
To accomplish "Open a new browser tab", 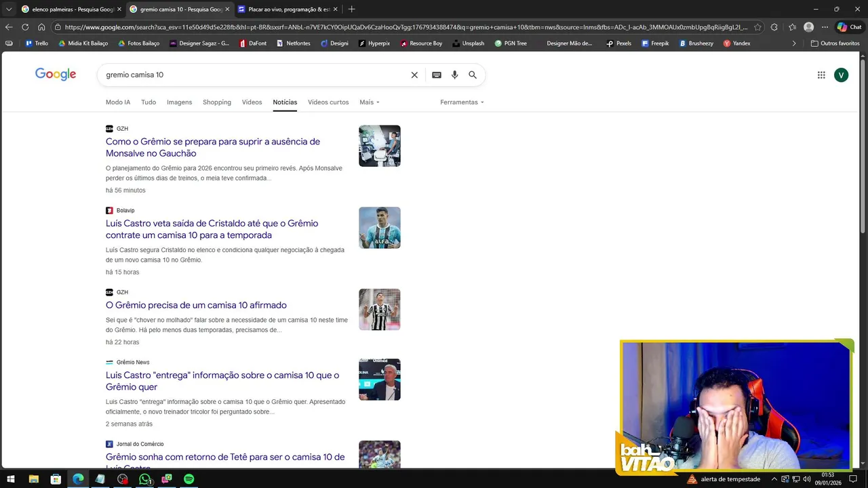I will pyautogui.click(x=351, y=9).
